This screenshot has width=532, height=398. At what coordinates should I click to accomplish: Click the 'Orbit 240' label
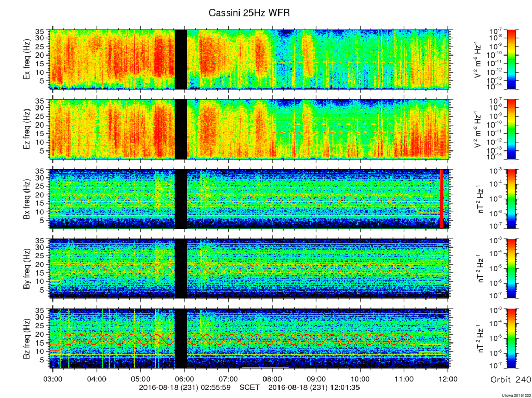[x=511, y=380]
